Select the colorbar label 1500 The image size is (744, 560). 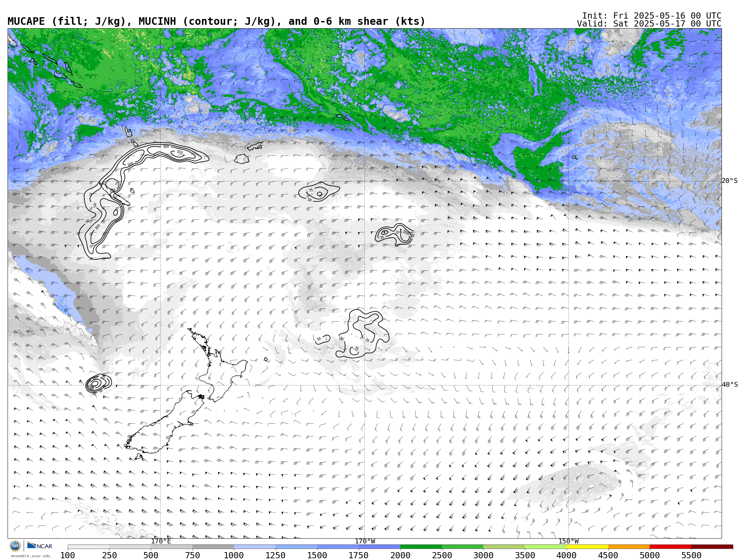point(317,555)
